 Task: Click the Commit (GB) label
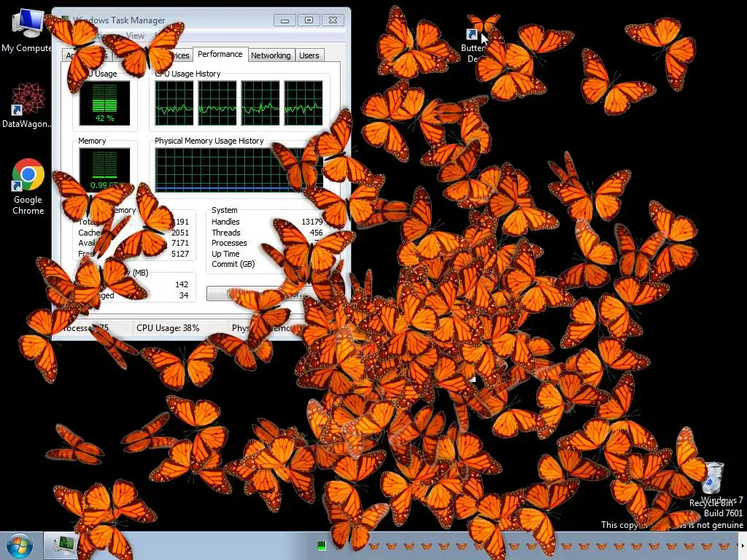(x=233, y=264)
